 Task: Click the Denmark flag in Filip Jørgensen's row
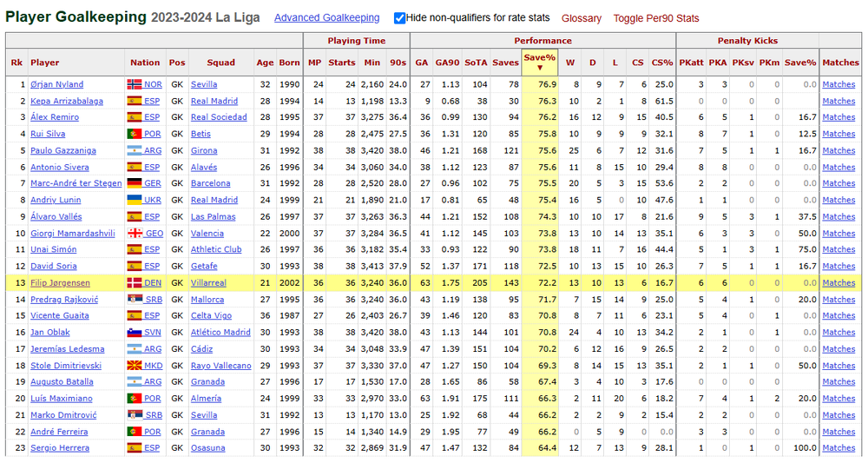[x=135, y=282]
